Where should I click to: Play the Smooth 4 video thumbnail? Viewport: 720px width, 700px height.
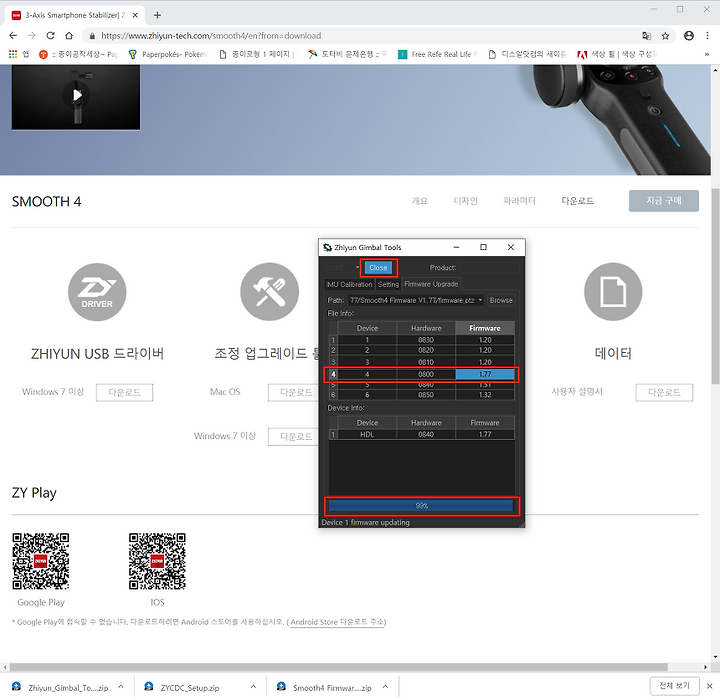[76, 95]
